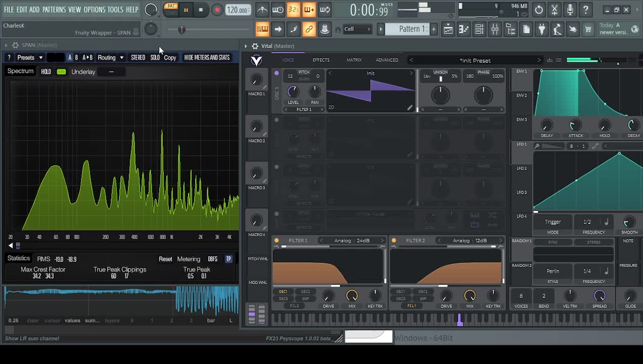This screenshot has width=643, height=364.
Task: Open the SPAN plugin gear settings icon
Action: tap(15, 45)
